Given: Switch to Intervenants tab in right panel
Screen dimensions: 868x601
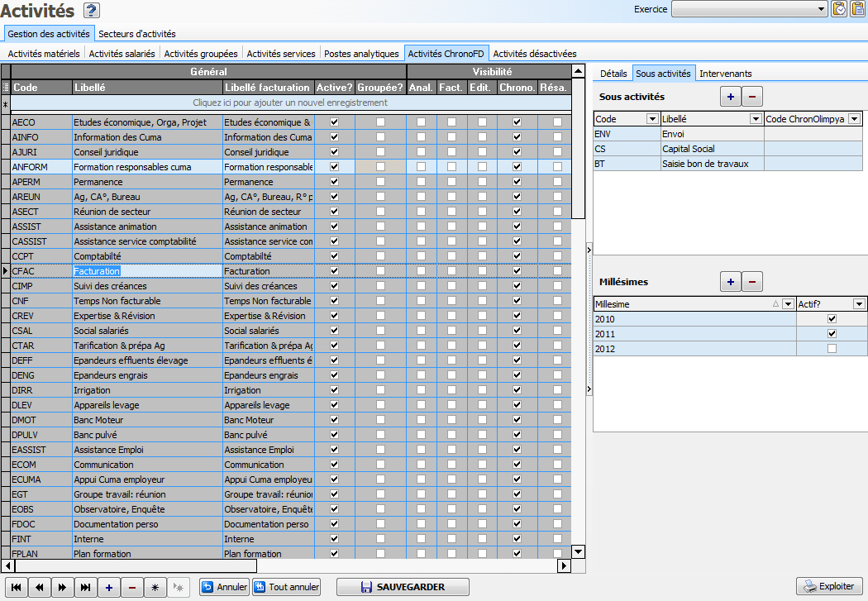Looking at the screenshot, I should click(725, 74).
